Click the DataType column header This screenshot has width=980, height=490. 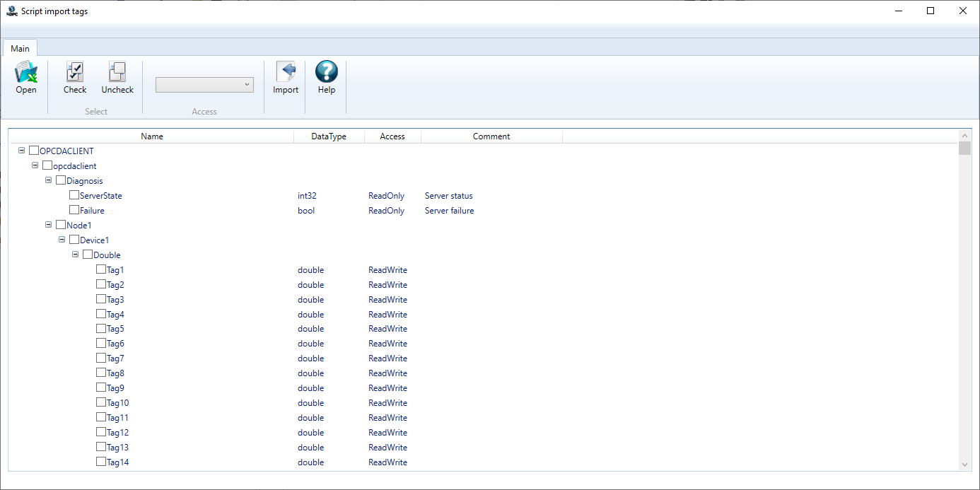point(329,136)
